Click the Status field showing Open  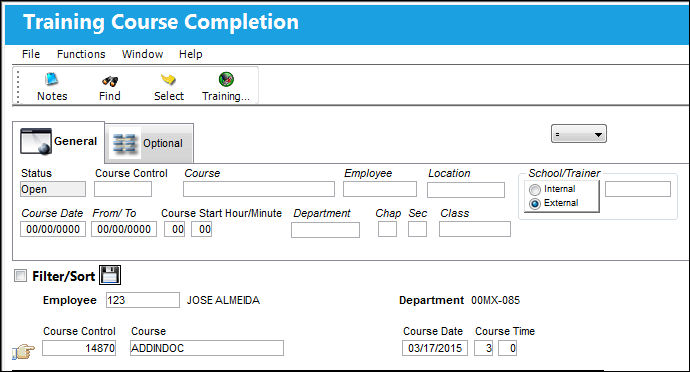[x=53, y=189]
